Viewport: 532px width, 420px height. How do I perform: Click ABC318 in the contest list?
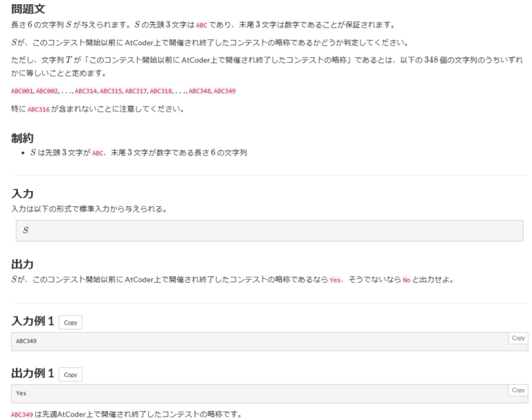pos(161,91)
